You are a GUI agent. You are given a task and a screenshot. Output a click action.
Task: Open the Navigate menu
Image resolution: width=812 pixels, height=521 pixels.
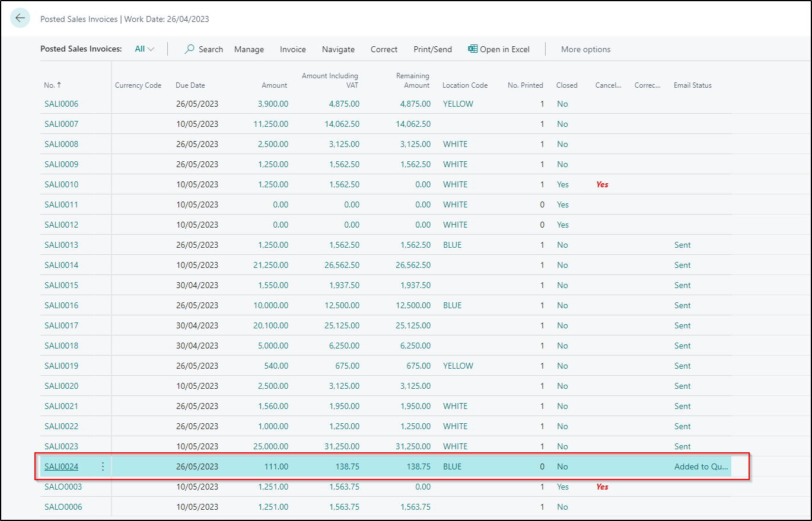coord(338,49)
